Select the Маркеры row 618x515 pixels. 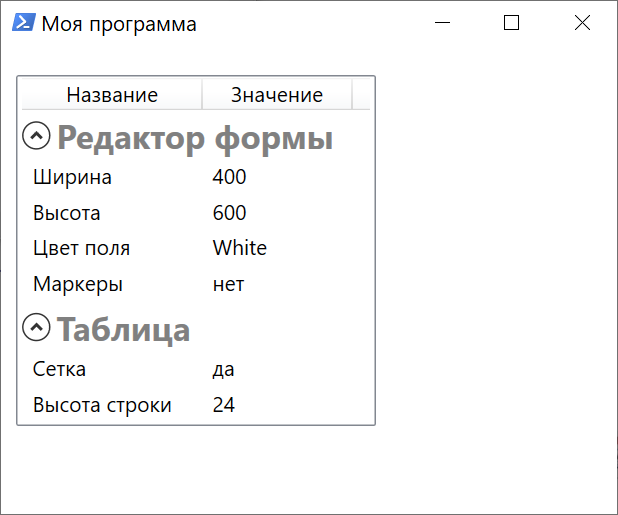196,284
